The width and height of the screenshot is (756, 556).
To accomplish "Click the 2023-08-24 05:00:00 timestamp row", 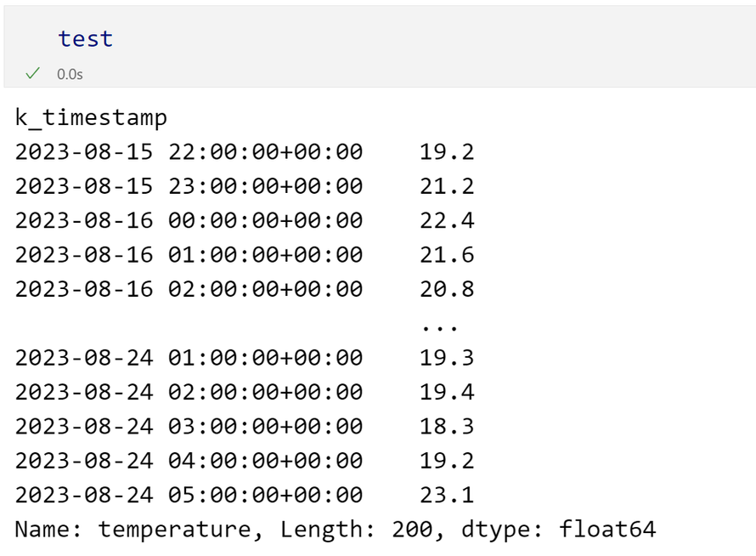I will point(189,495).
